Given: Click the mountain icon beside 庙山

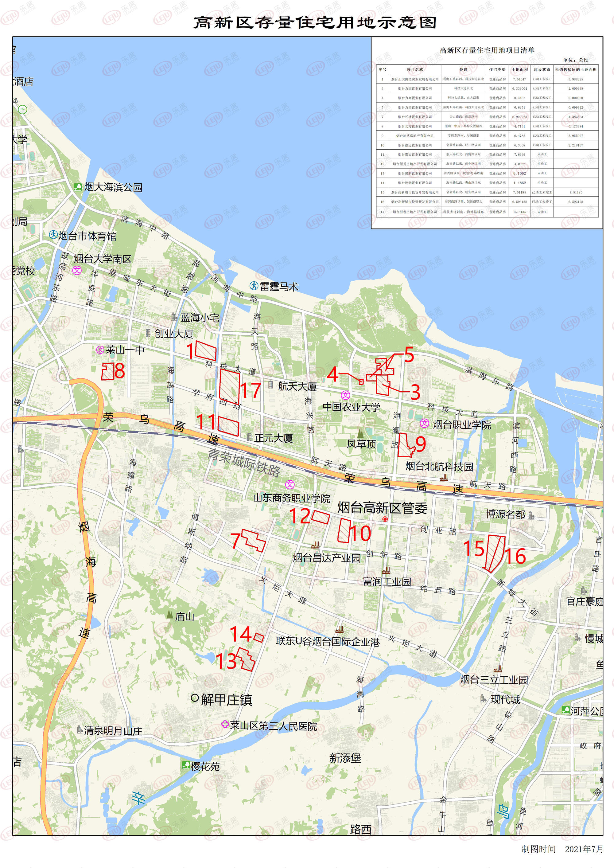Looking at the screenshot, I should pos(170,615).
